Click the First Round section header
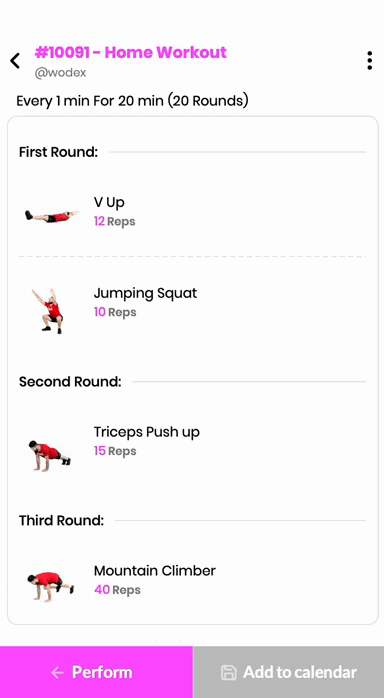Viewport: 384px width, 698px height. [x=58, y=152]
